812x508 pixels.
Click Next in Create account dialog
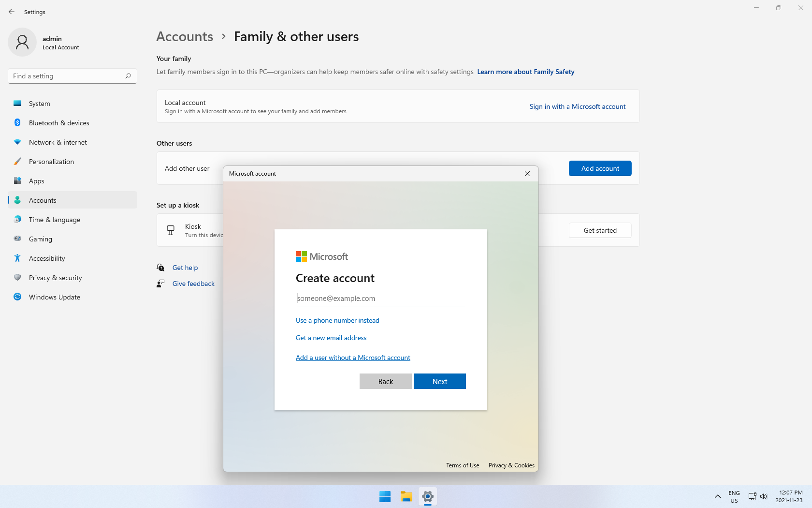click(x=439, y=381)
